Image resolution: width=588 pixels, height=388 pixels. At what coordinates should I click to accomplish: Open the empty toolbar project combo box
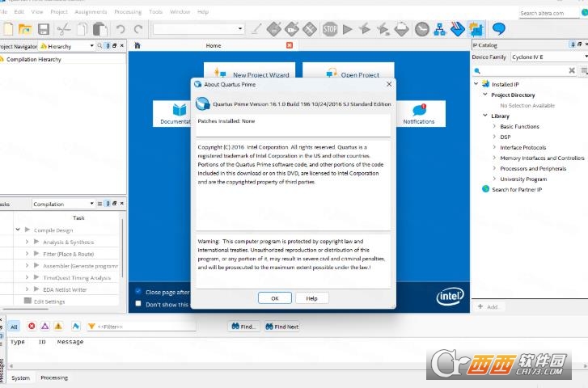198,29
